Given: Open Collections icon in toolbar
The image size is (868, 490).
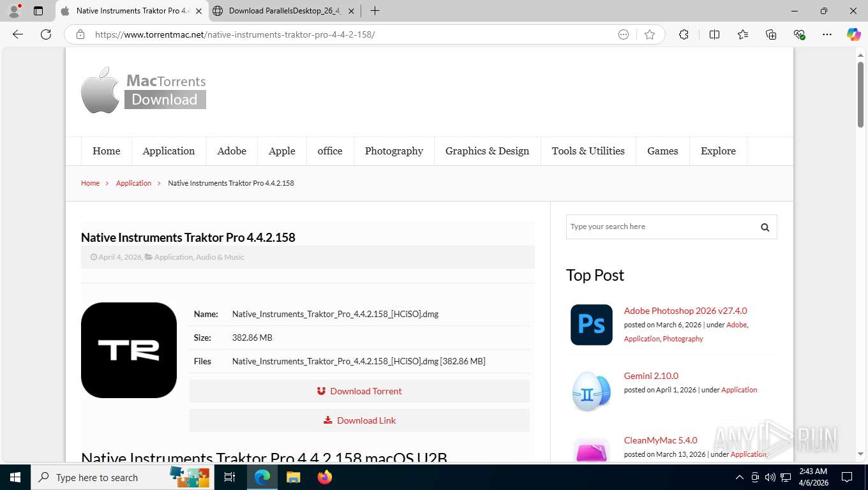Looking at the screenshot, I should pos(771,34).
